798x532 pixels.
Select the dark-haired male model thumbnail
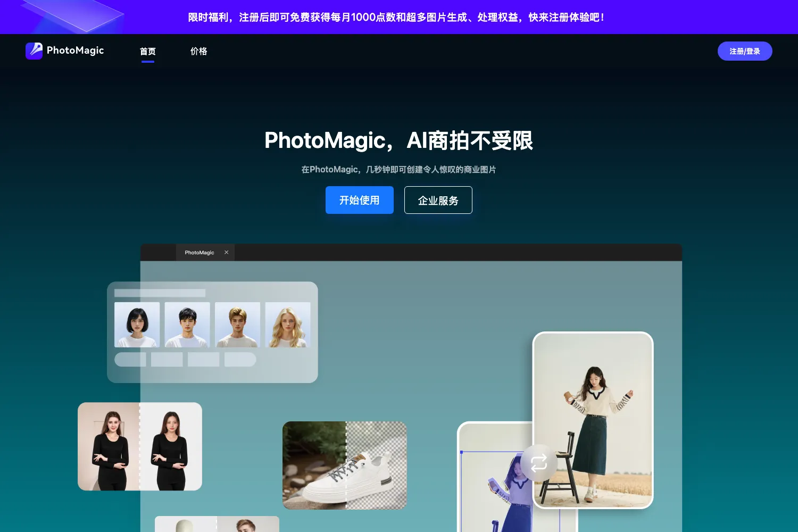pyautogui.click(x=187, y=325)
